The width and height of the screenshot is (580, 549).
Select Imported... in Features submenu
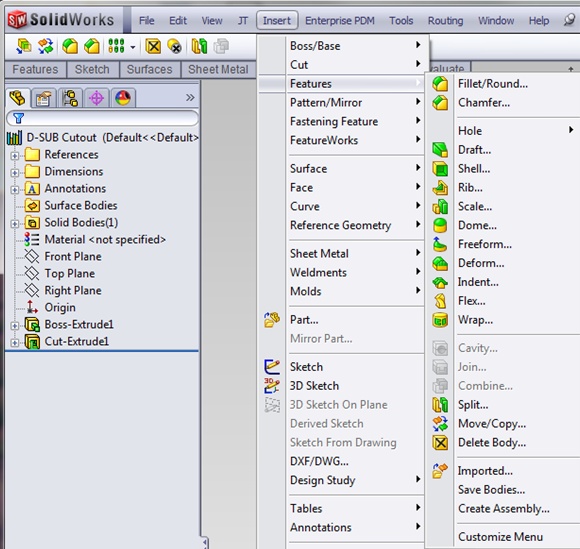point(485,471)
